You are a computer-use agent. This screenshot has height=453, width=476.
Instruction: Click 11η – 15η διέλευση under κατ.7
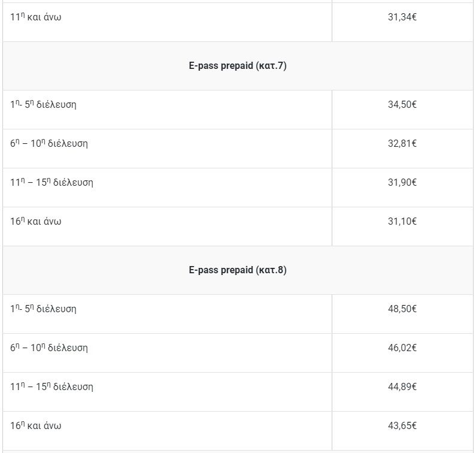pos(51,182)
